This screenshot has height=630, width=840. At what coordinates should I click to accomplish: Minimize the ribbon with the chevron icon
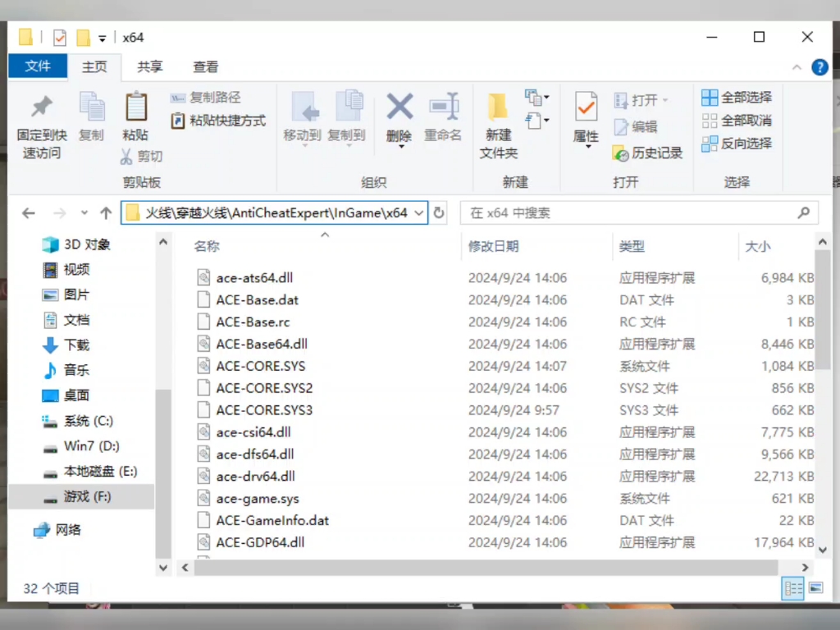pos(797,67)
